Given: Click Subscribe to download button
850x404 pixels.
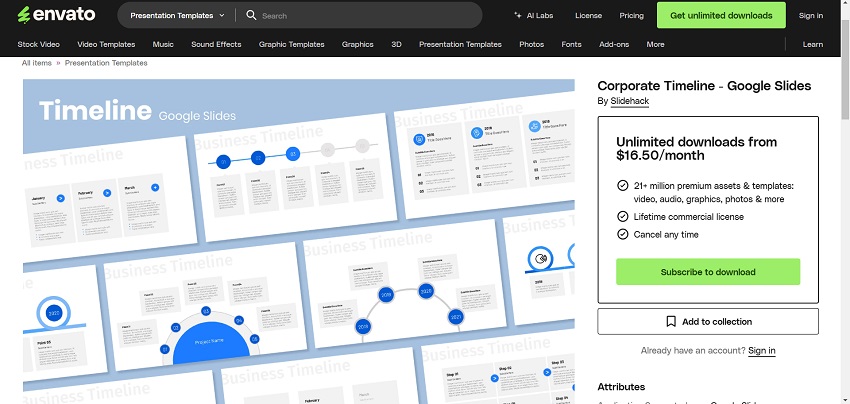Looking at the screenshot, I should (708, 272).
